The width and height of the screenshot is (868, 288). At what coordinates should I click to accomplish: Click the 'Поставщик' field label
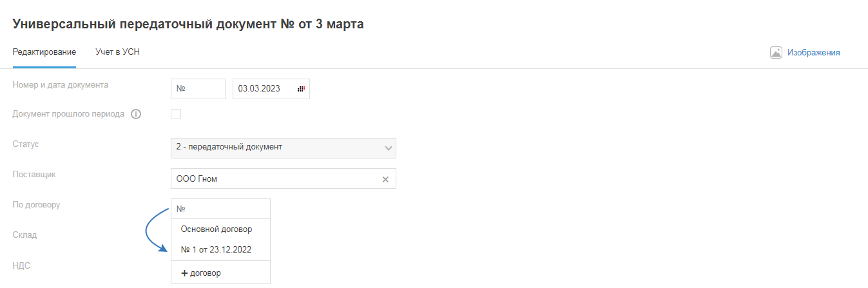click(34, 174)
